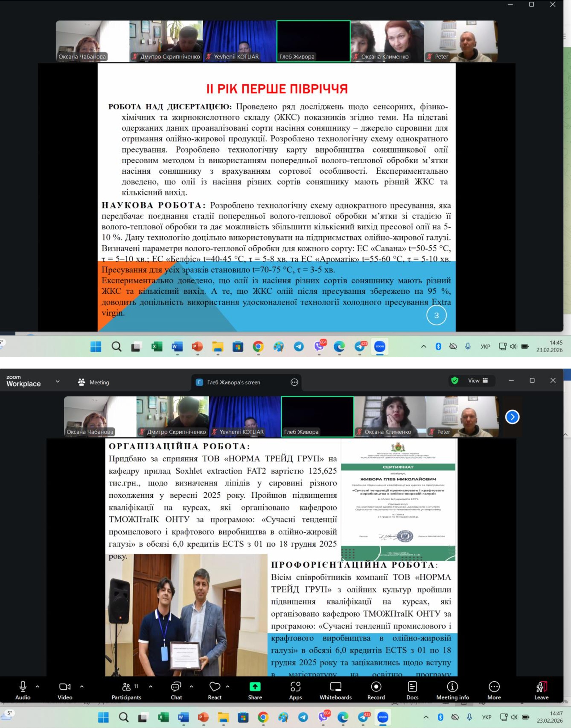Open the View layout button

(x=477, y=381)
